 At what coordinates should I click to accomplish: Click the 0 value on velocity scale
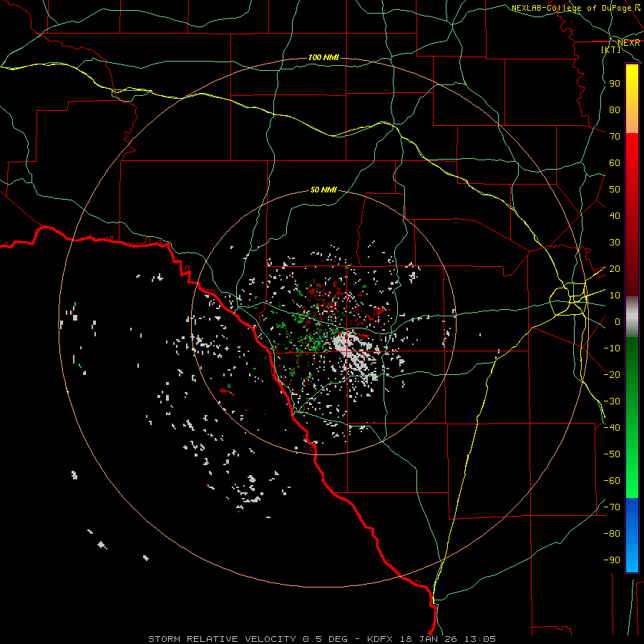pyautogui.click(x=618, y=322)
